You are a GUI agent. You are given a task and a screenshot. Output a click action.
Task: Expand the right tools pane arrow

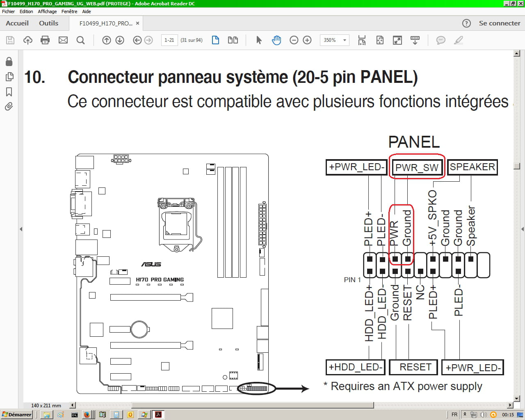pos(523,229)
